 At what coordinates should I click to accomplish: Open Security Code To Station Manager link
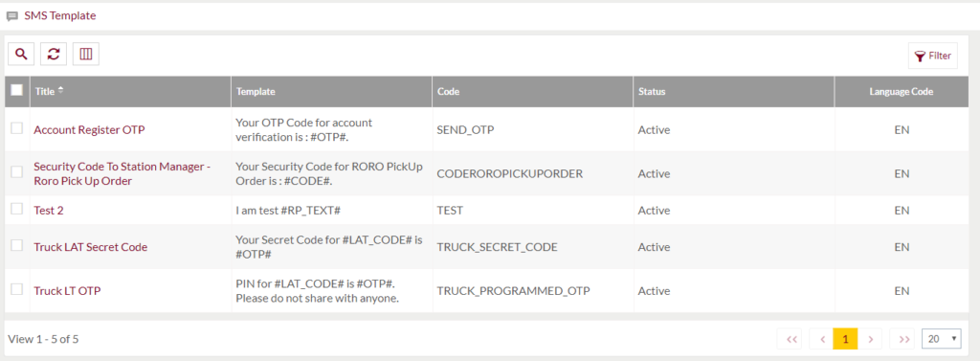tap(122, 173)
